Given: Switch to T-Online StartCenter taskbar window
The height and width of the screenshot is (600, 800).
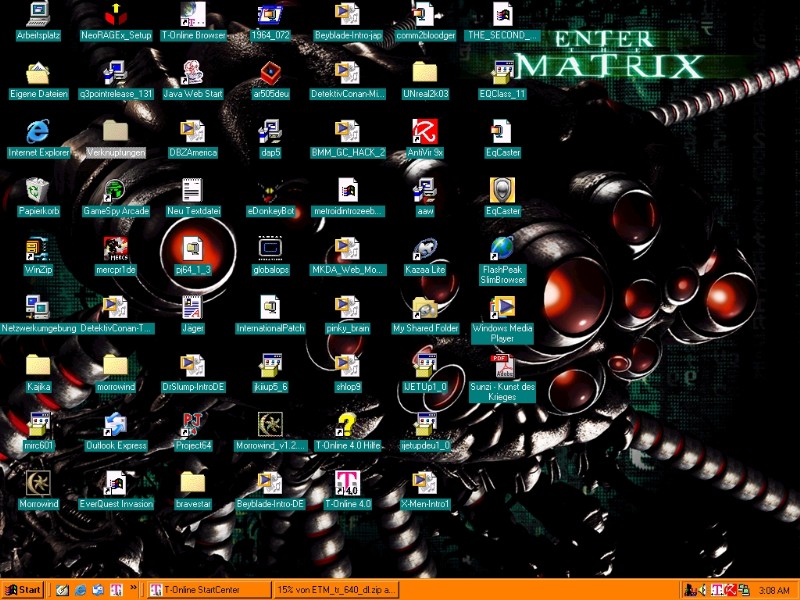Looking at the screenshot, I should (206, 590).
